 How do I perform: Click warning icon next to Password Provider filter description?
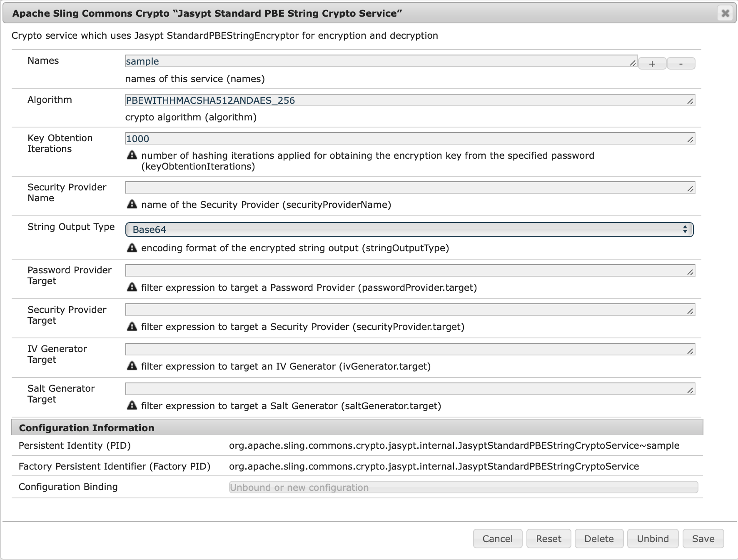(132, 287)
